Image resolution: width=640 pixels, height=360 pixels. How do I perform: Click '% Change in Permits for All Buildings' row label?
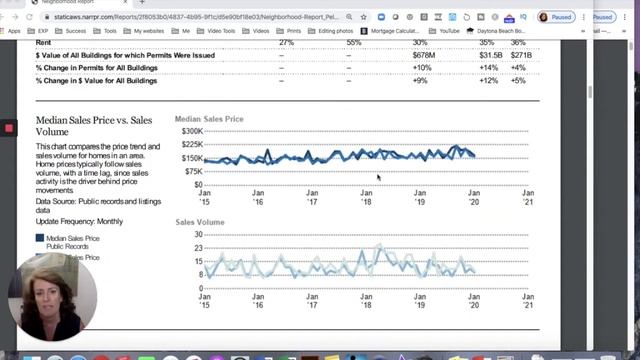pyautogui.click(x=97, y=68)
